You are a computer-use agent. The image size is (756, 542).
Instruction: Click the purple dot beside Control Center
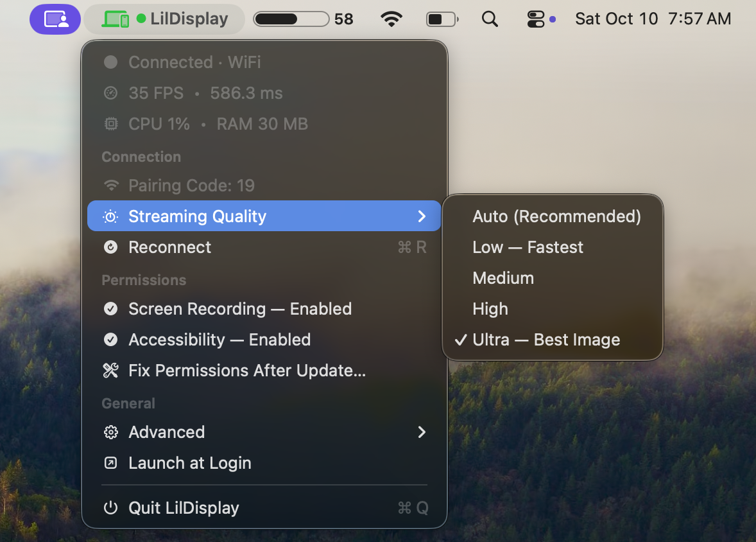[553, 20]
